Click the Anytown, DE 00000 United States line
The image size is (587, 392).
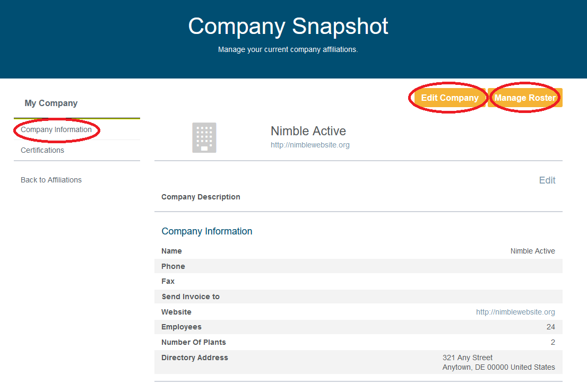tap(499, 367)
